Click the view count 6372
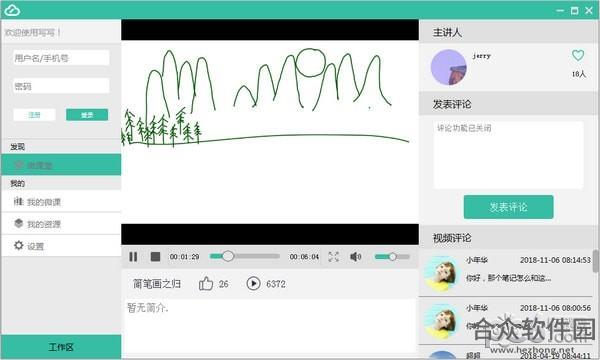The width and height of the screenshot is (600, 360). coord(276,284)
